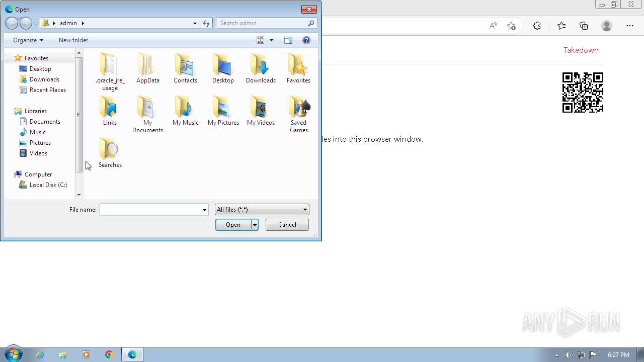This screenshot has width=644, height=362.
Task: Open Edge profile avatar
Action: (x=607, y=26)
